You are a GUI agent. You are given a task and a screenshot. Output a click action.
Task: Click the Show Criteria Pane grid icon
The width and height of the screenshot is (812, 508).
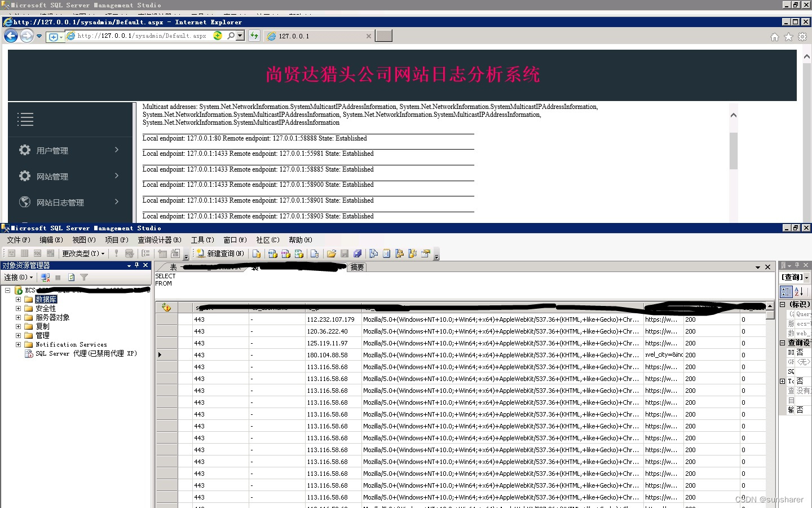pyautogui.click(x=24, y=253)
